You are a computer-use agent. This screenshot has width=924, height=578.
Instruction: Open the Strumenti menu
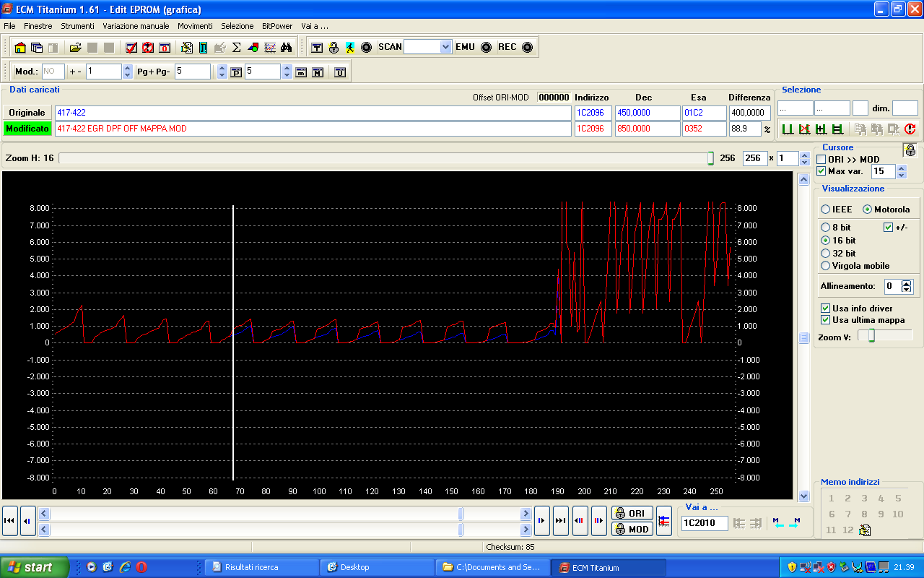(x=77, y=26)
